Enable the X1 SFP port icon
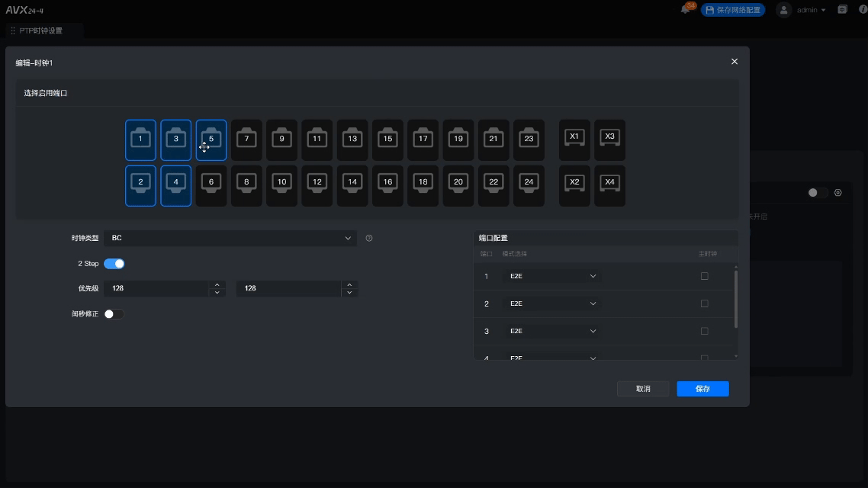Screen dimensions: 868x488 pyautogui.click(x=574, y=140)
